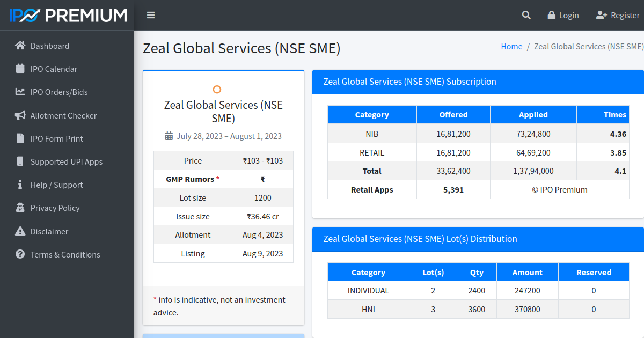Viewport: 644px width, 338px height.
Task: Open the Login link
Action: point(567,15)
